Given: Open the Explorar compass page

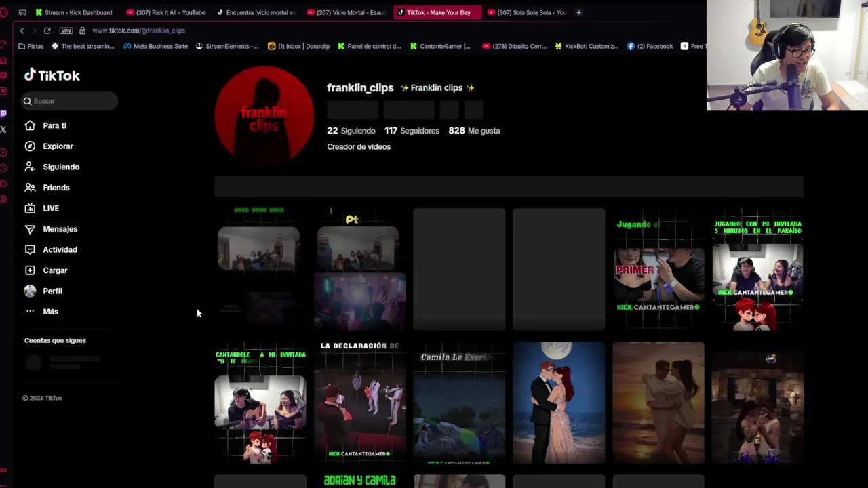Looking at the screenshot, I should 49,146.
